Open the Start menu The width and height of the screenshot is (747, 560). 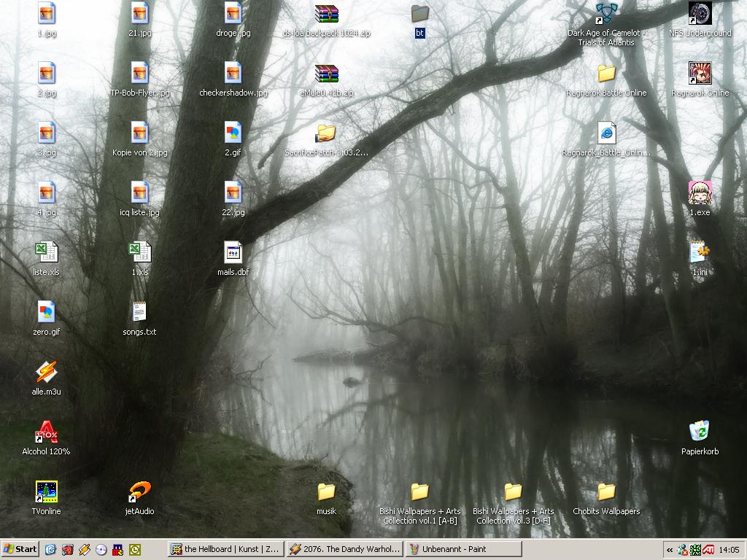coord(20,549)
